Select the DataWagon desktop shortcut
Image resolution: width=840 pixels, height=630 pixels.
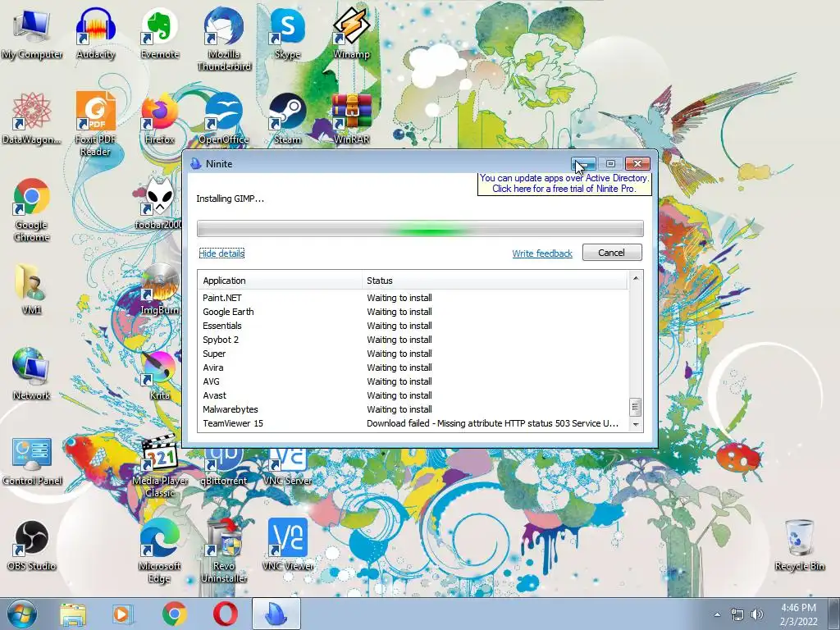32,118
